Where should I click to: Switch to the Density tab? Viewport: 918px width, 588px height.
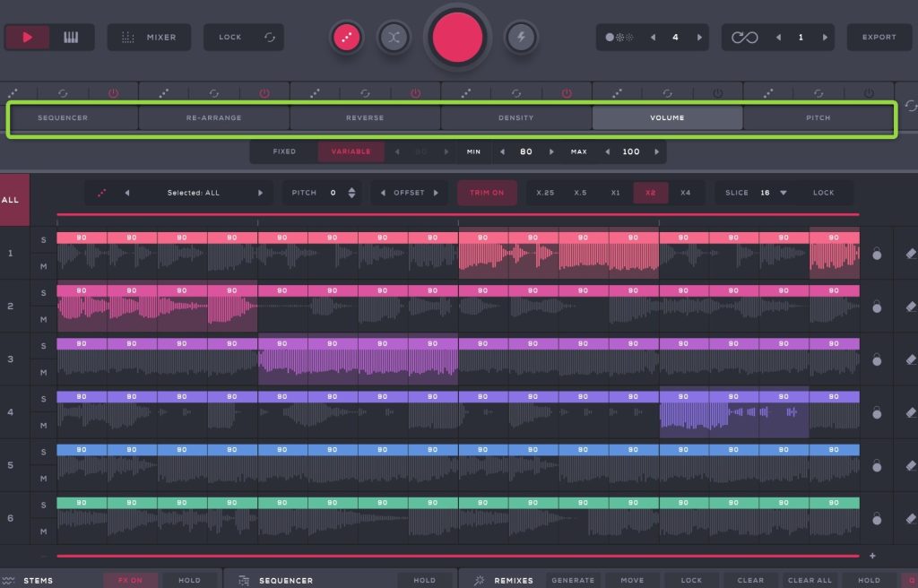tap(515, 118)
